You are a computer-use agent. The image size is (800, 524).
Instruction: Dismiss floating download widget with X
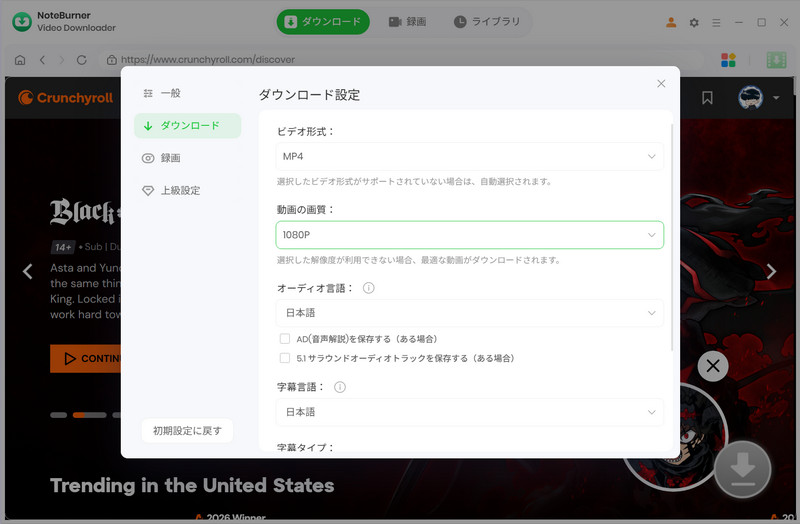[713, 366]
